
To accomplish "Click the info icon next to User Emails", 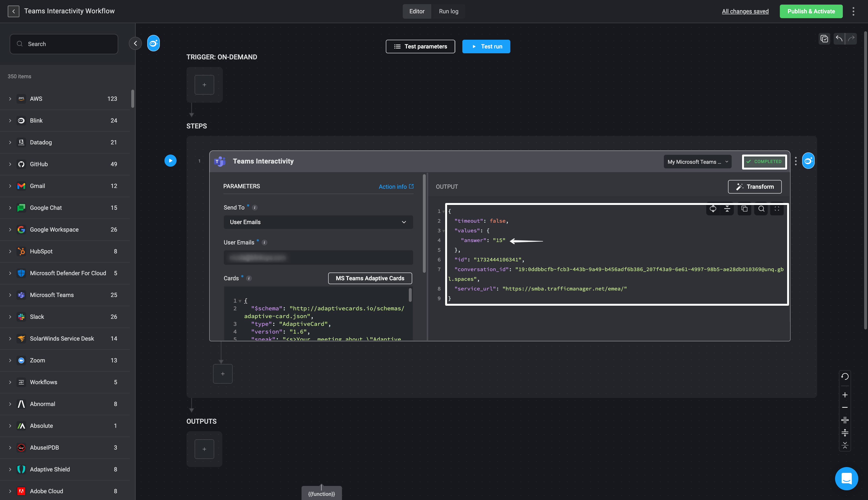I will (264, 242).
